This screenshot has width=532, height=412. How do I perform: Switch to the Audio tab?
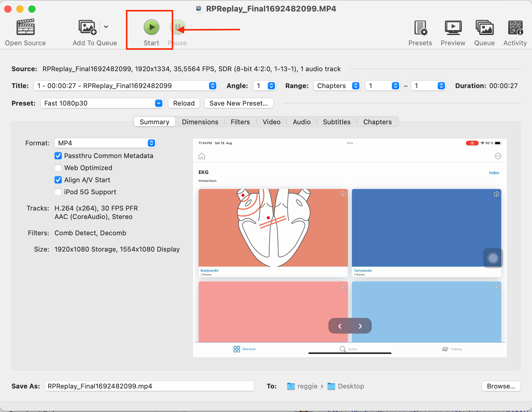click(x=302, y=122)
